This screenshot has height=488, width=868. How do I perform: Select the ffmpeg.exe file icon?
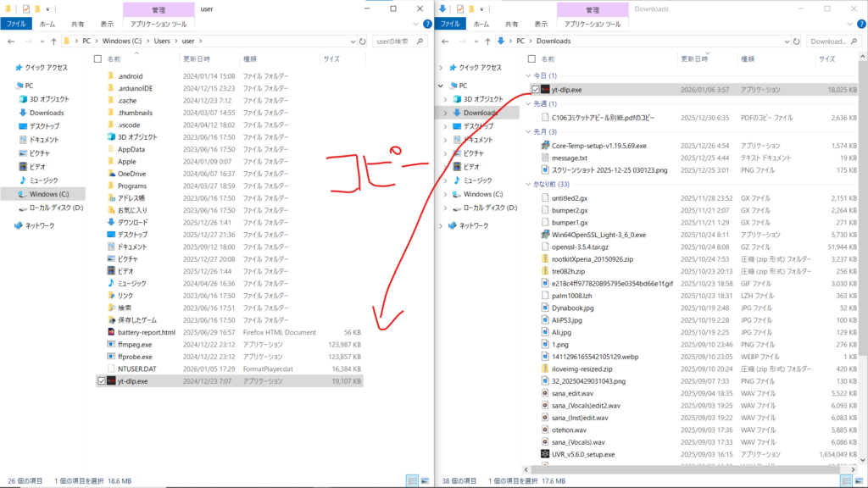pyautogui.click(x=111, y=345)
